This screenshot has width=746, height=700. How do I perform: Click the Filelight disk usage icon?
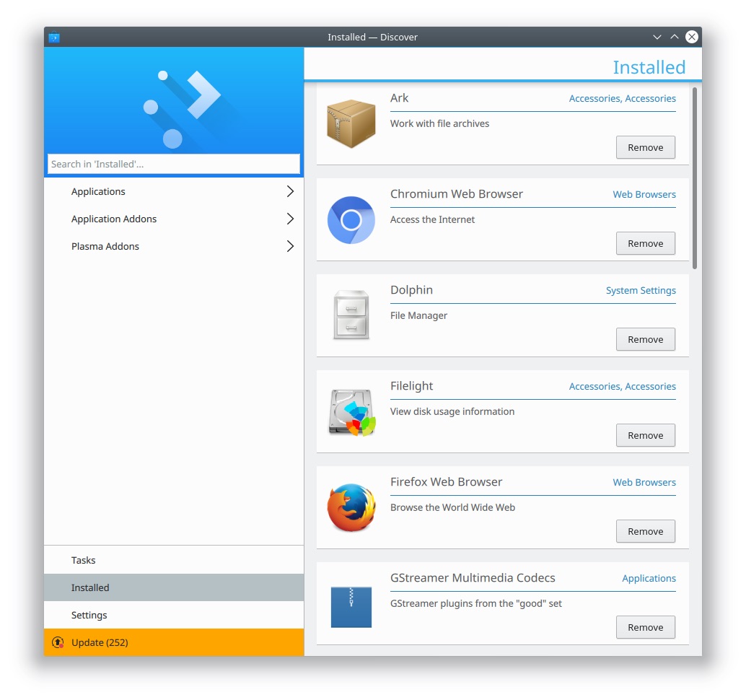click(x=351, y=411)
